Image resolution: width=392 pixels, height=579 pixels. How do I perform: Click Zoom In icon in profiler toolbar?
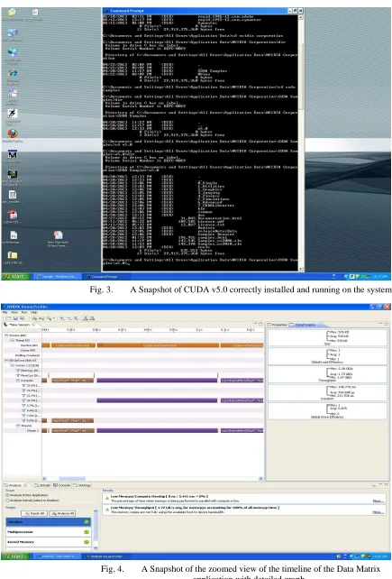[x=62, y=318]
